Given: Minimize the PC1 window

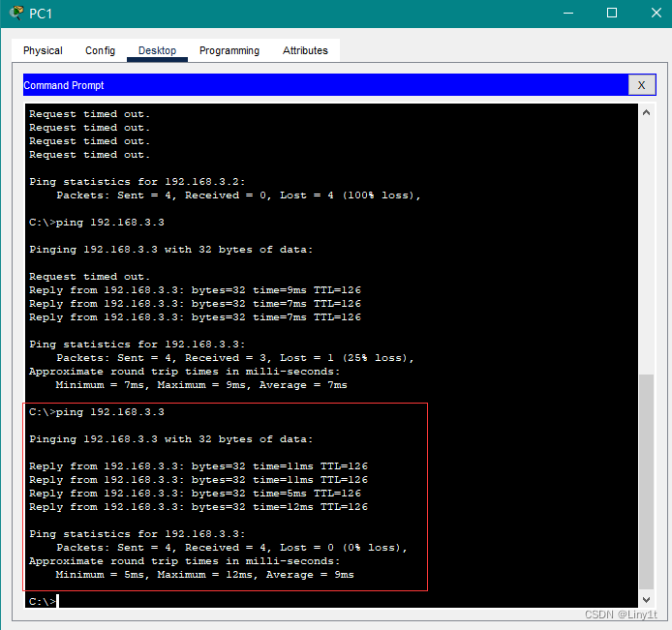Looking at the screenshot, I should 568,14.
